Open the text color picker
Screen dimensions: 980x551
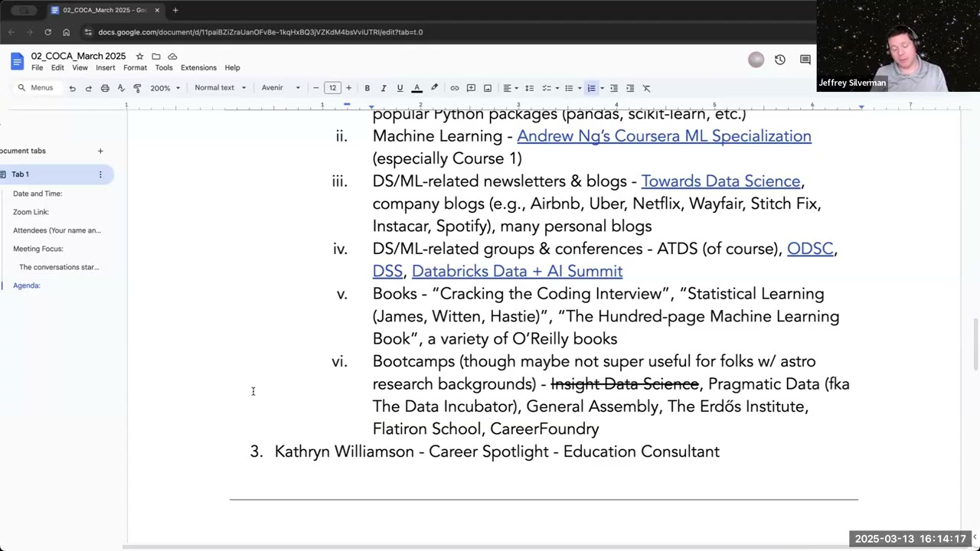click(x=417, y=88)
